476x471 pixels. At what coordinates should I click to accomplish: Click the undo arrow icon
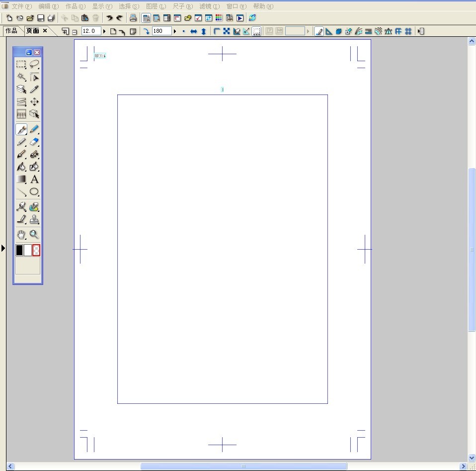click(109, 18)
